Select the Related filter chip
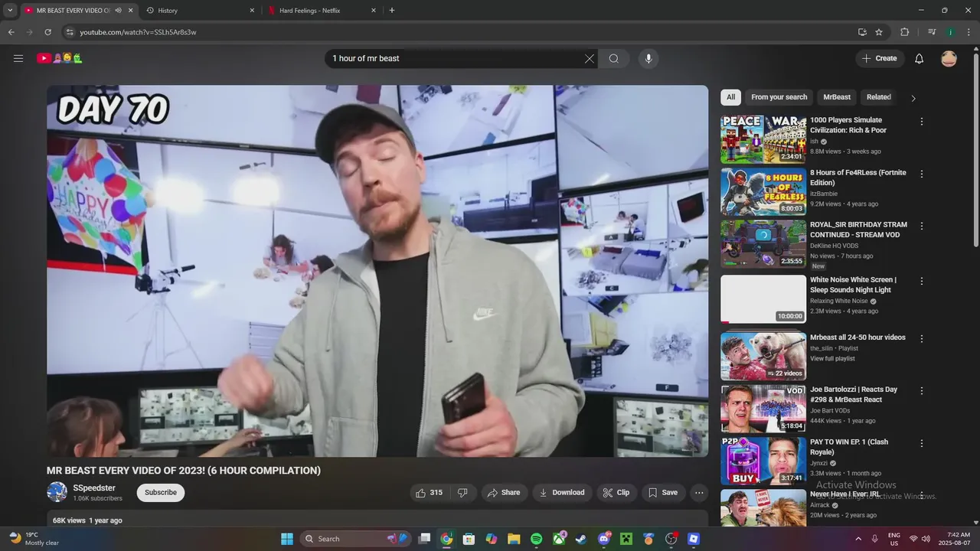Image resolution: width=980 pixels, height=551 pixels. (878, 97)
